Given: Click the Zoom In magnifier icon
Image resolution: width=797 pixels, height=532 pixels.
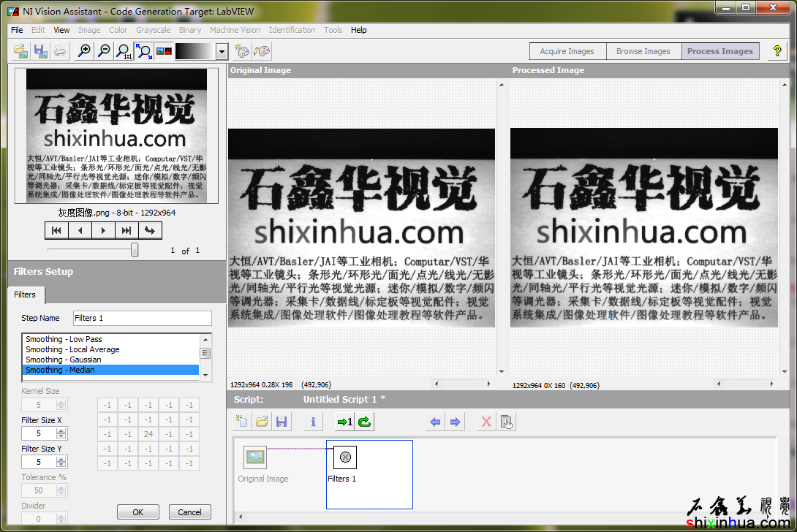Looking at the screenshot, I should tap(84, 51).
